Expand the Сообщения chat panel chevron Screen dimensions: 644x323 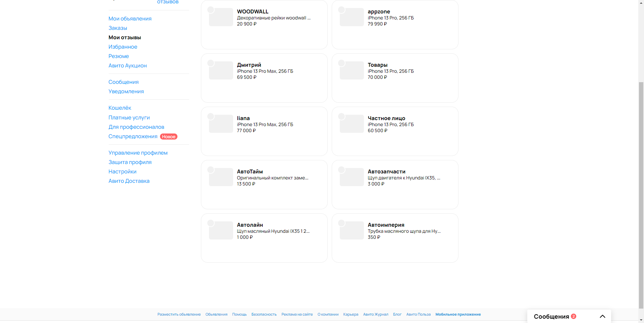602,316
